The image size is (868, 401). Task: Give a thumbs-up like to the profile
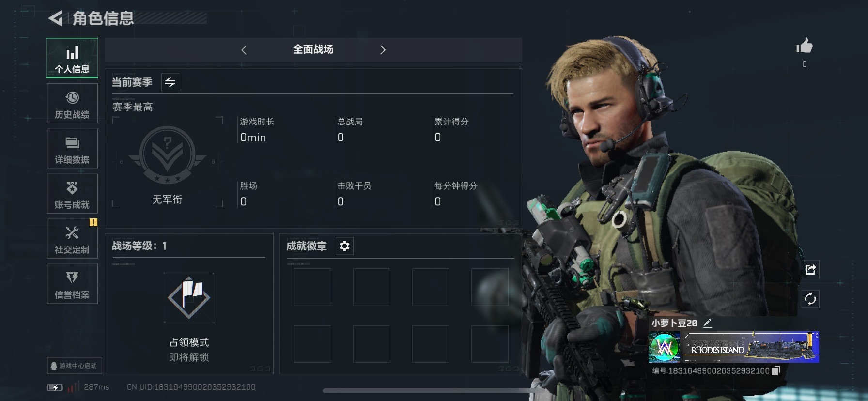[x=805, y=46]
